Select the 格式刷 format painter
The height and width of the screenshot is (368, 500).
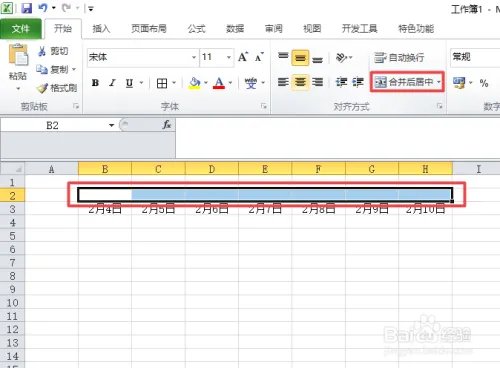point(57,88)
